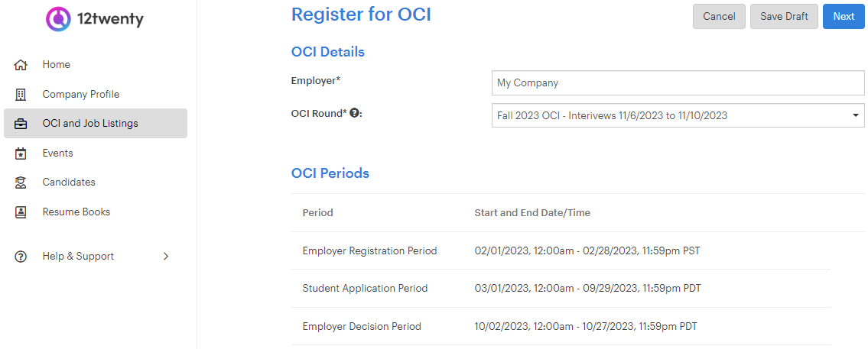Open the OCI Round dropdown arrow
This screenshot has width=868, height=349.
pyautogui.click(x=855, y=115)
